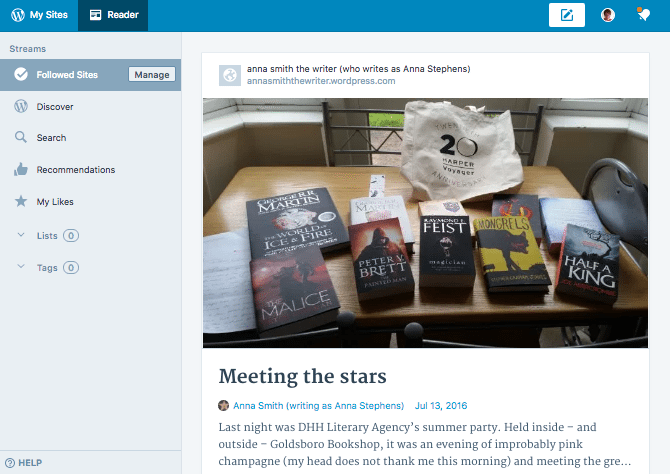Open anna smith the writer site name

pos(359,69)
